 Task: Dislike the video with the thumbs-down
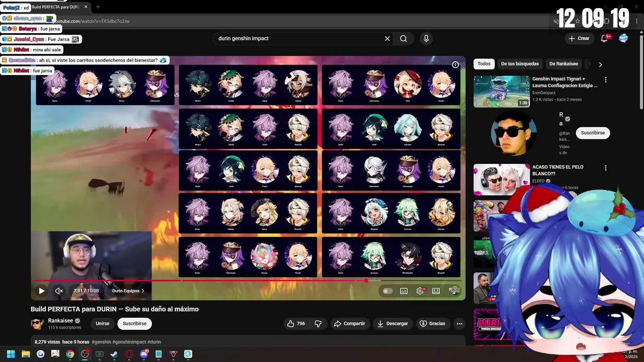click(318, 323)
